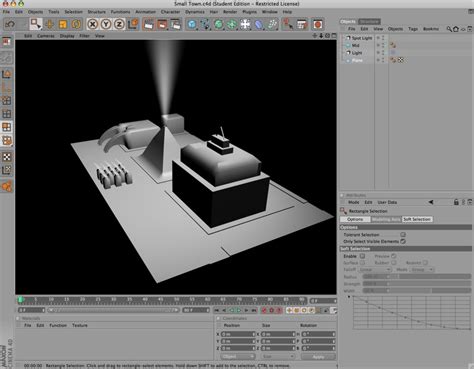The image size is (474, 369).
Task: Toggle Only Select Visible Elements checkbox
Action: [x=403, y=241]
